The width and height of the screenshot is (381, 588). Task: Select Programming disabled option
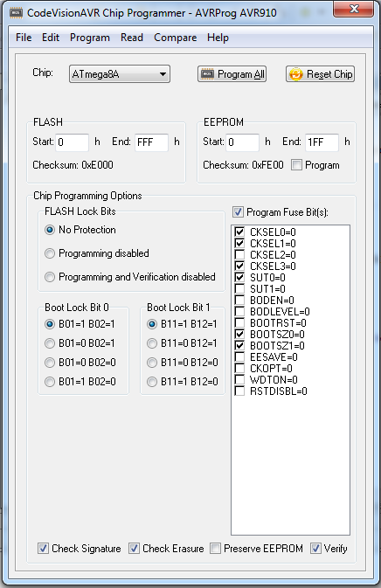50,253
